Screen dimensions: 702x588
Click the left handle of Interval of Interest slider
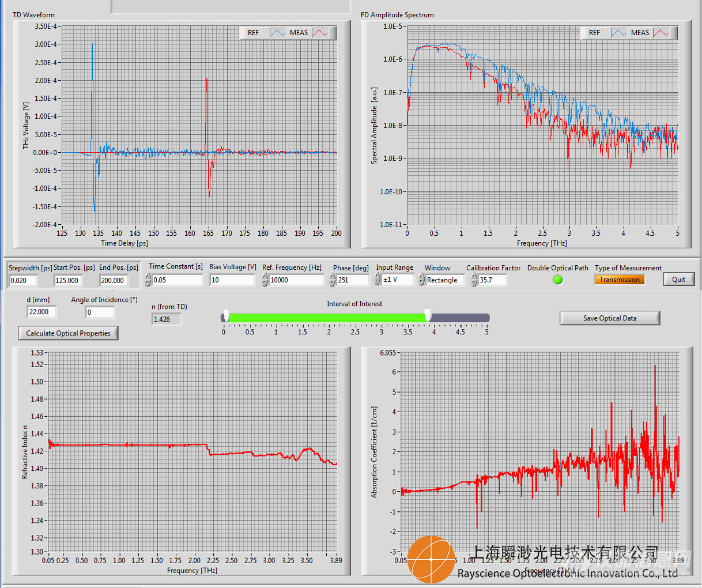pos(227,315)
